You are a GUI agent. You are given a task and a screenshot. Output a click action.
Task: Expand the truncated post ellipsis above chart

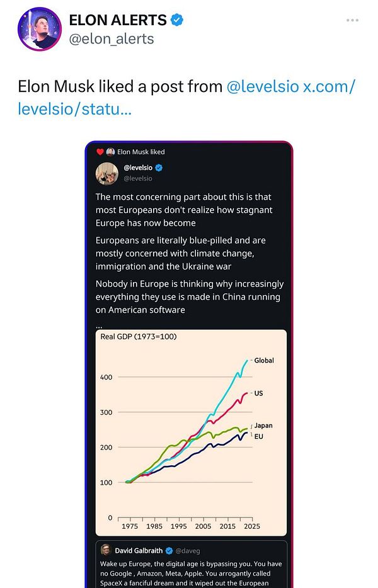pyautogui.click(x=98, y=325)
